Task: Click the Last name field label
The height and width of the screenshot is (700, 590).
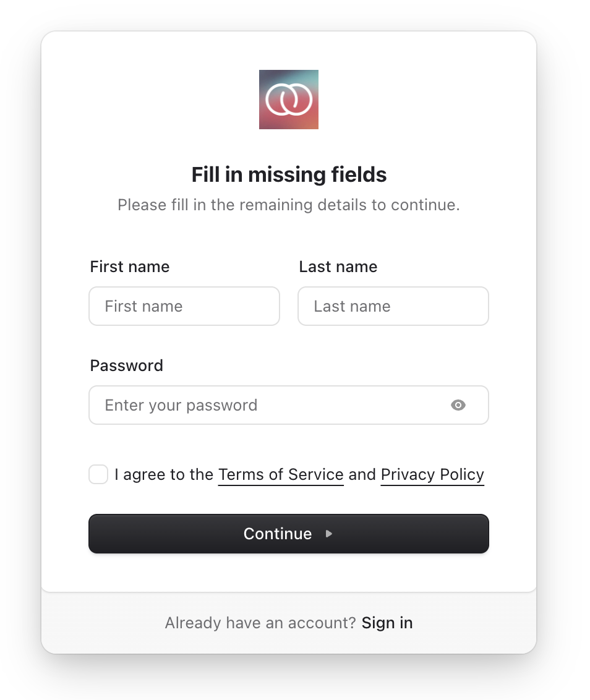Action: pos(338,267)
